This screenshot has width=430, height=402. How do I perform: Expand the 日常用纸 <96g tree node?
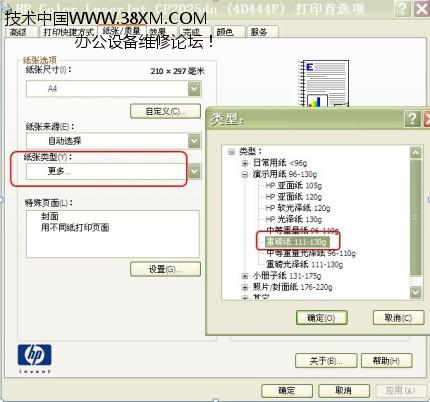pos(245,163)
